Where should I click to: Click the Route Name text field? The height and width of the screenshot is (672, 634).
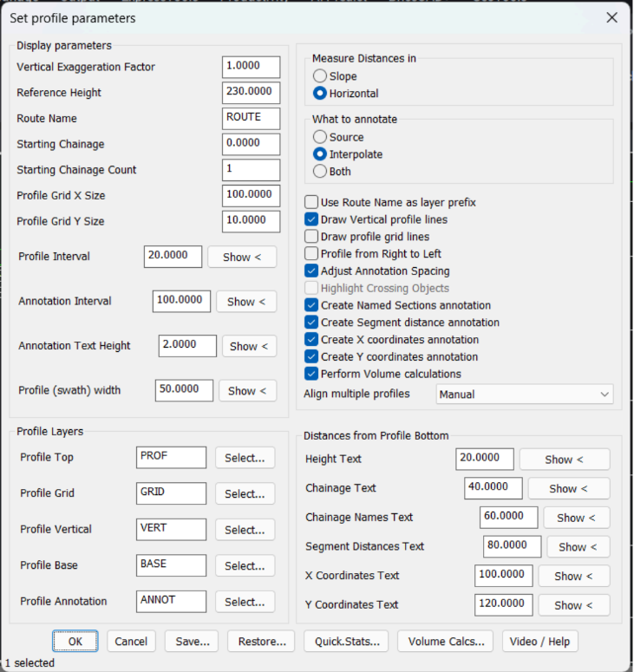pos(251,118)
